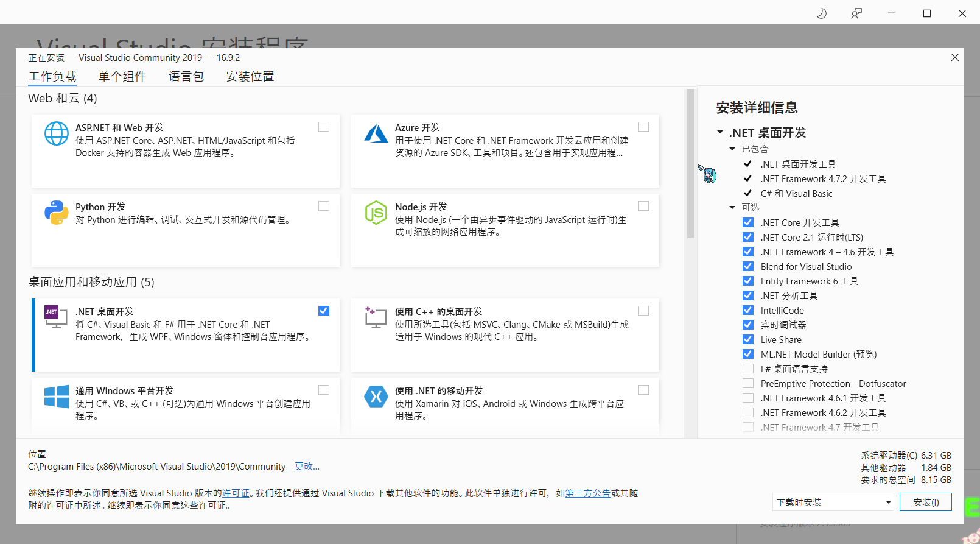980x544 pixels.
Task: Collapse the .NET 桌面开发 details tree
Action: 720,132
